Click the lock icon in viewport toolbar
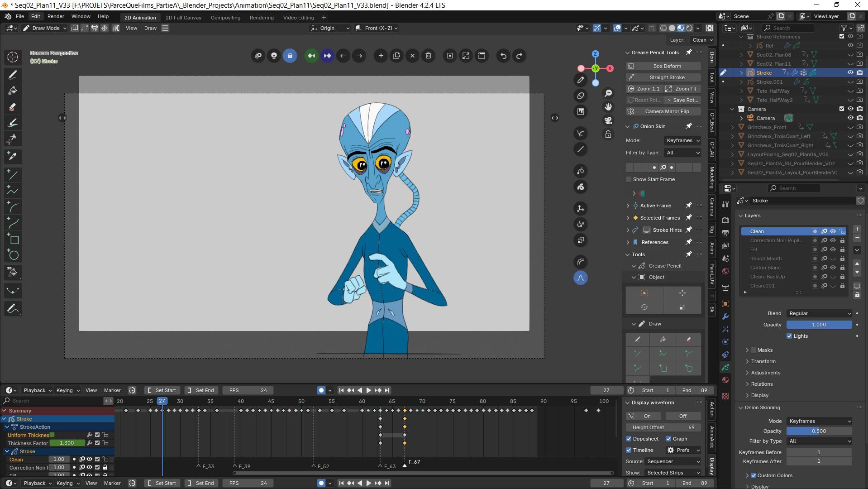 (290, 56)
